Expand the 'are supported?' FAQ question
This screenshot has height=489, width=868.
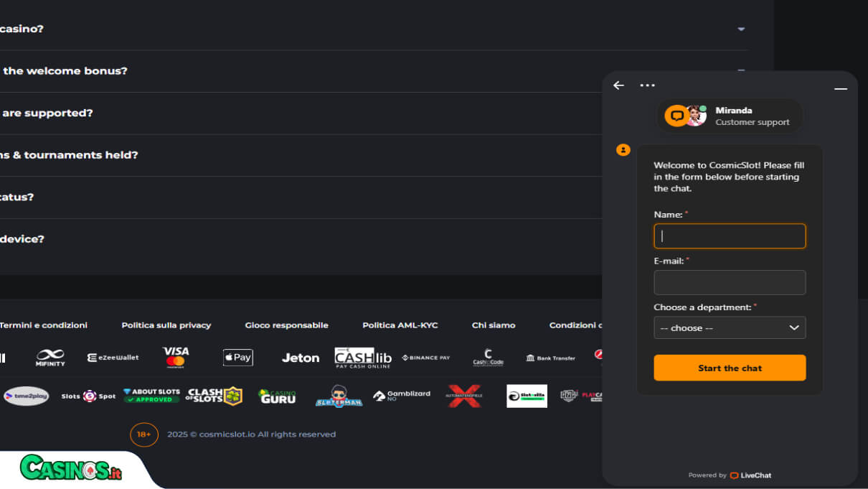(x=301, y=113)
